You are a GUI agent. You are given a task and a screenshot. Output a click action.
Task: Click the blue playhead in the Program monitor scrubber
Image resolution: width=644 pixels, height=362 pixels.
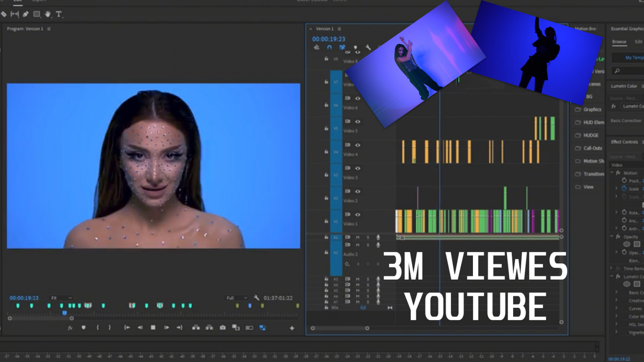[64, 313]
